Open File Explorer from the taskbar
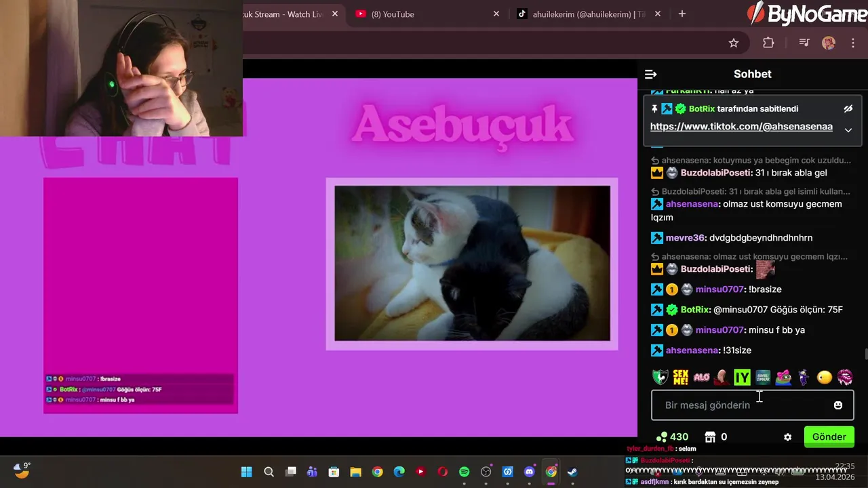Viewport: 868px width, 488px height. [355, 472]
